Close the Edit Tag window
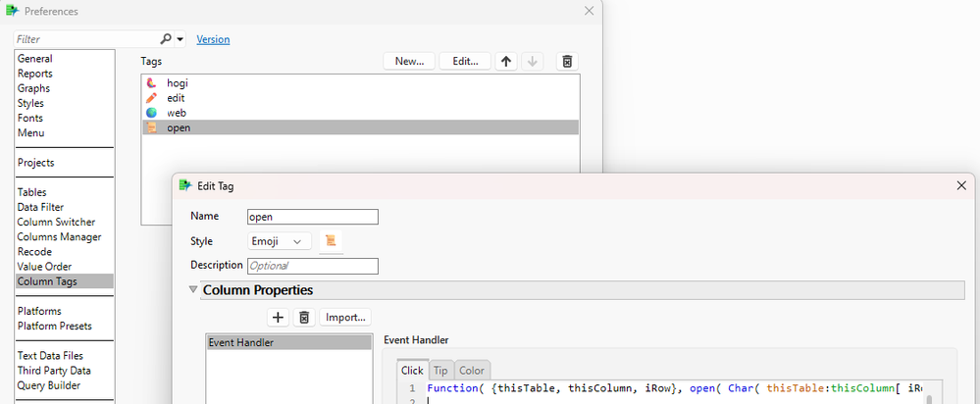Screen dimensions: 980x404 [x=962, y=185]
